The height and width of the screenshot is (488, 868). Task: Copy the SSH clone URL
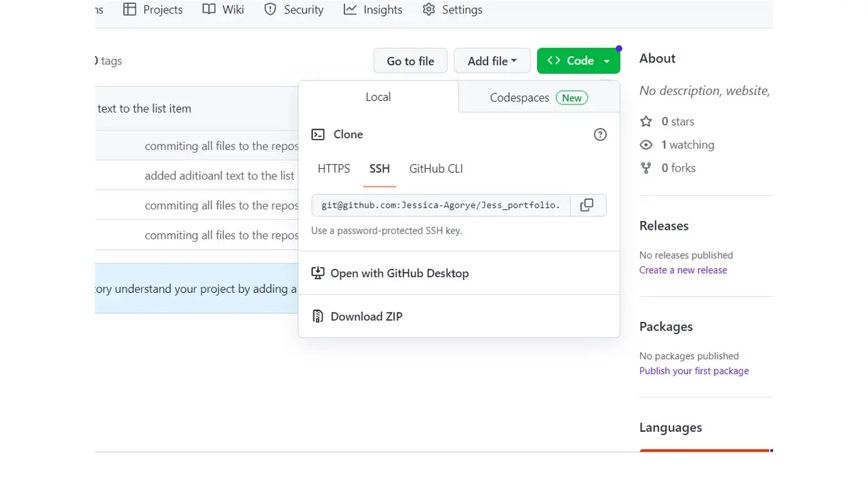[587, 205]
